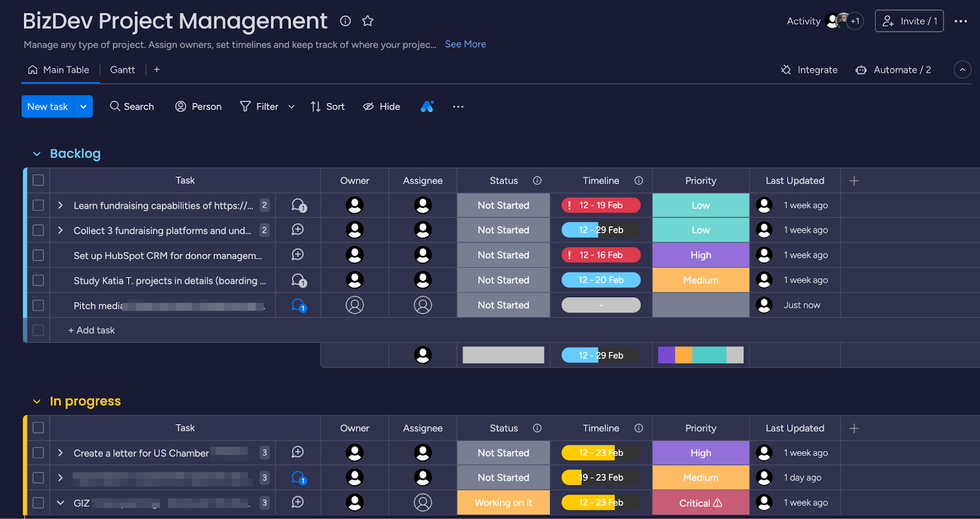The width and height of the screenshot is (980, 519).
Task: Open the Sort tool
Action: pyautogui.click(x=328, y=107)
